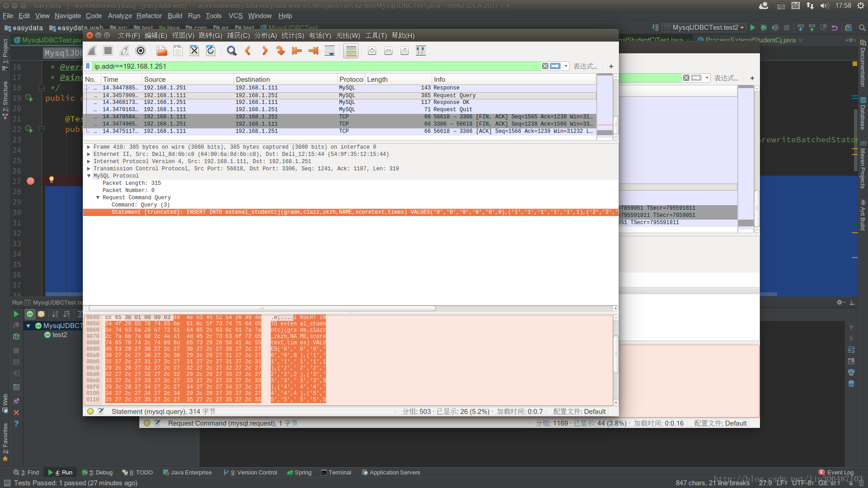
Task: Reset Wireshark text to normal size
Action: [405, 51]
